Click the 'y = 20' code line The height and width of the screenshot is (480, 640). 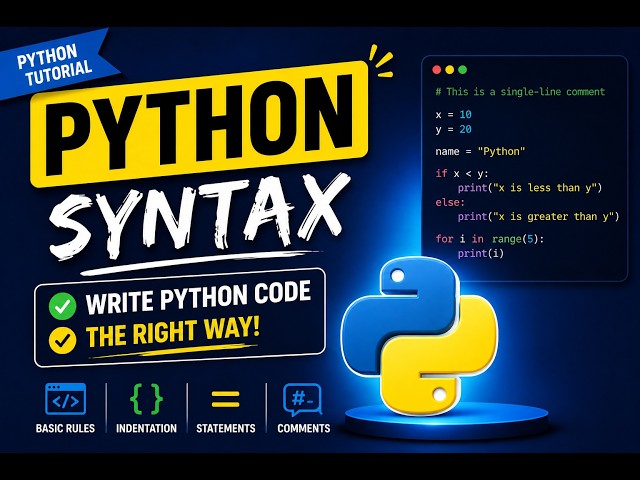(x=453, y=129)
